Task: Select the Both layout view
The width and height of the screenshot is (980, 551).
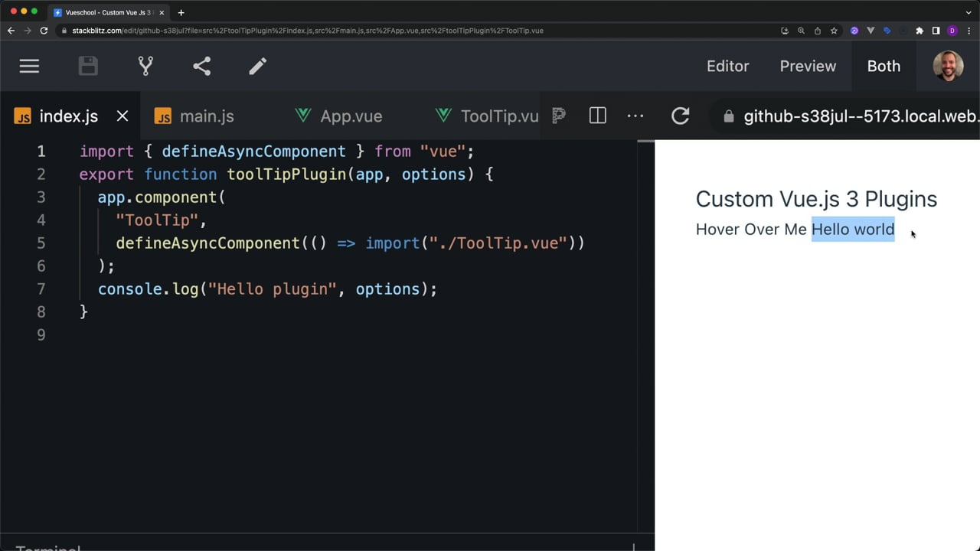Action: [x=884, y=67]
